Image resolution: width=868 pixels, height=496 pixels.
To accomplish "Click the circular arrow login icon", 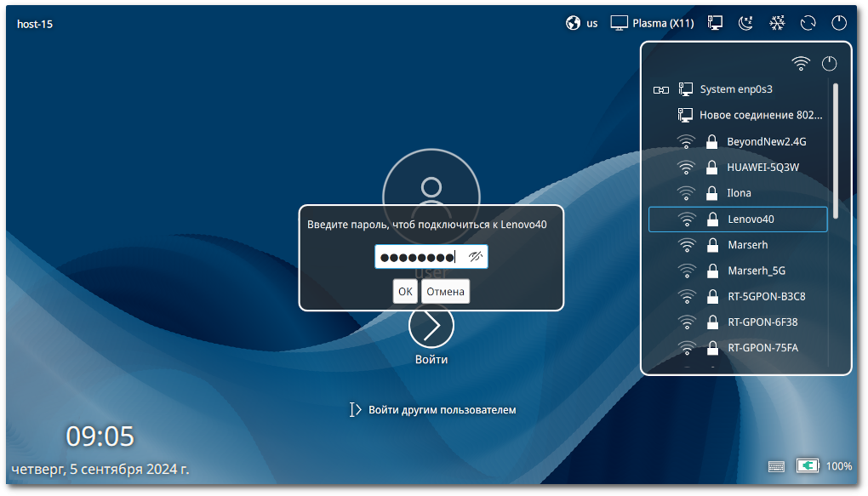I will click(x=431, y=326).
